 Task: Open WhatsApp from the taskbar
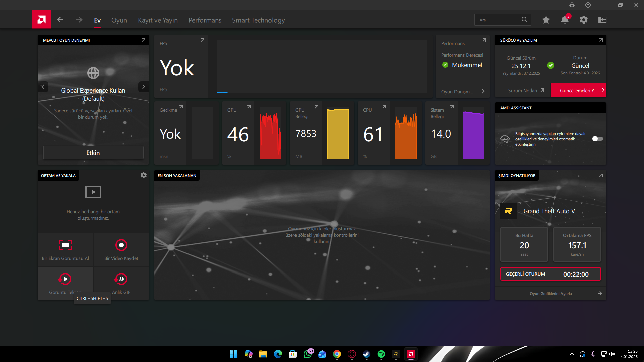click(x=308, y=354)
